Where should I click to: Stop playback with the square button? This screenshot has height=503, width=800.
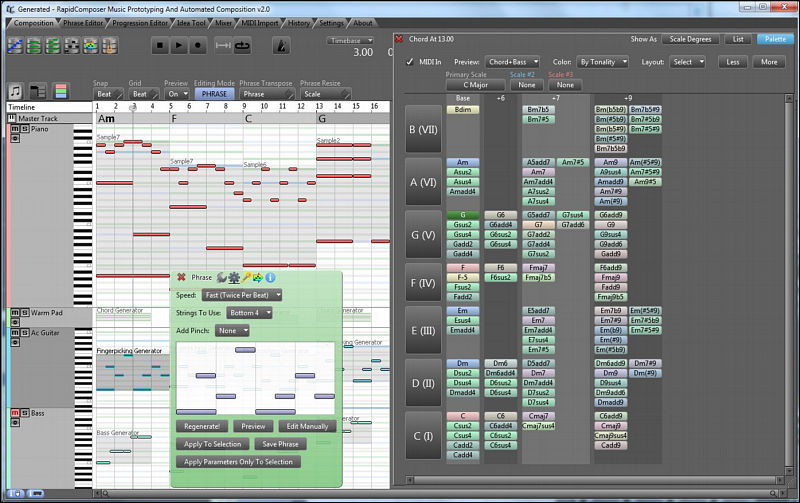pyautogui.click(x=160, y=45)
